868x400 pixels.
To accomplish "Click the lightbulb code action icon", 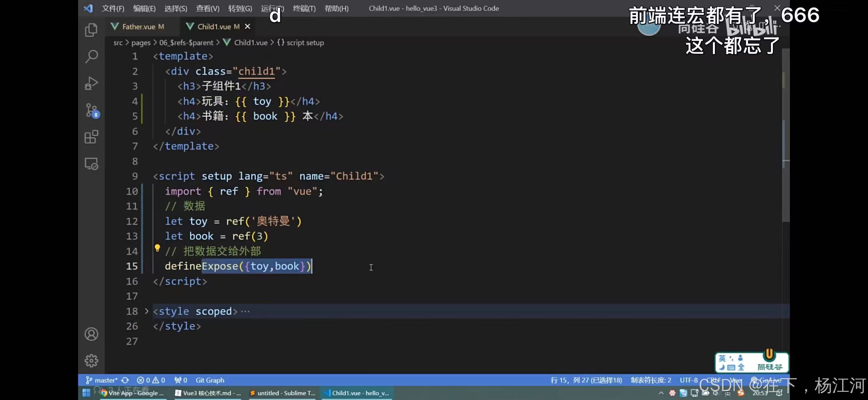I will tap(157, 248).
